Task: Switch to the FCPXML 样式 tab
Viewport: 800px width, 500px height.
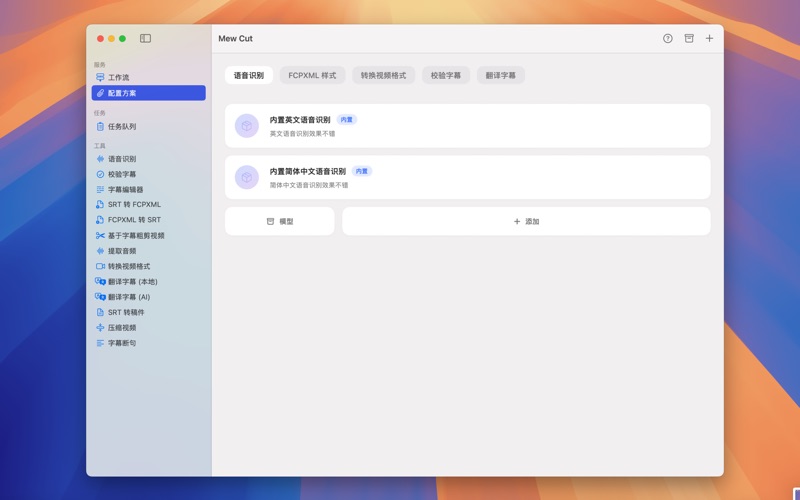Action: click(312, 75)
